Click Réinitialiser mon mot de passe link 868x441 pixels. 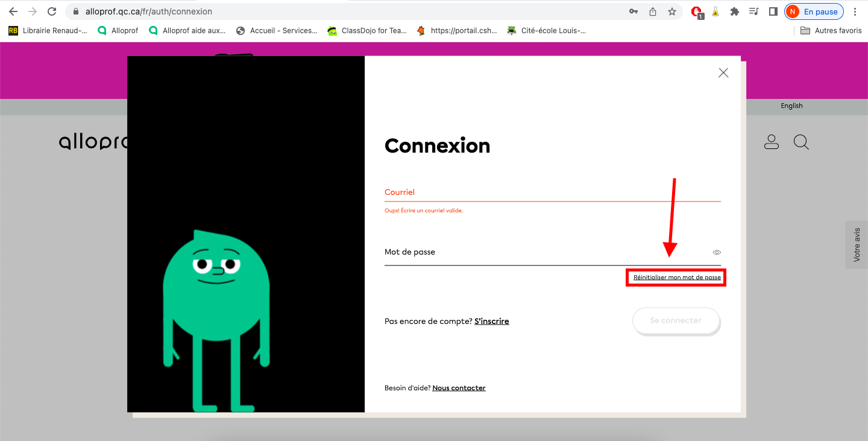pyautogui.click(x=676, y=278)
